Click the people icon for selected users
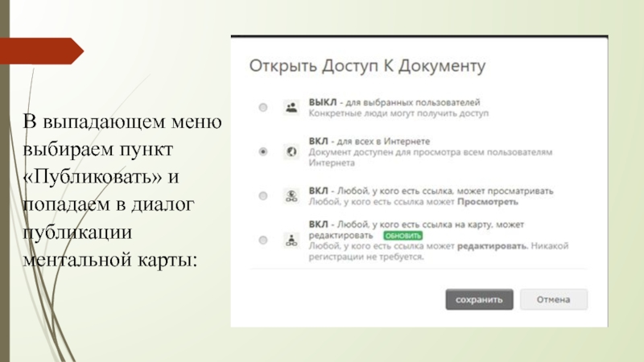Image resolution: width=644 pixels, height=362 pixels. (291, 108)
